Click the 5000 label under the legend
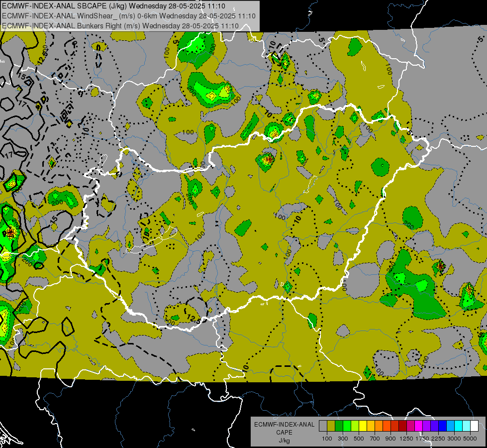Screen dimensions: 487x448 tap(470, 439)
